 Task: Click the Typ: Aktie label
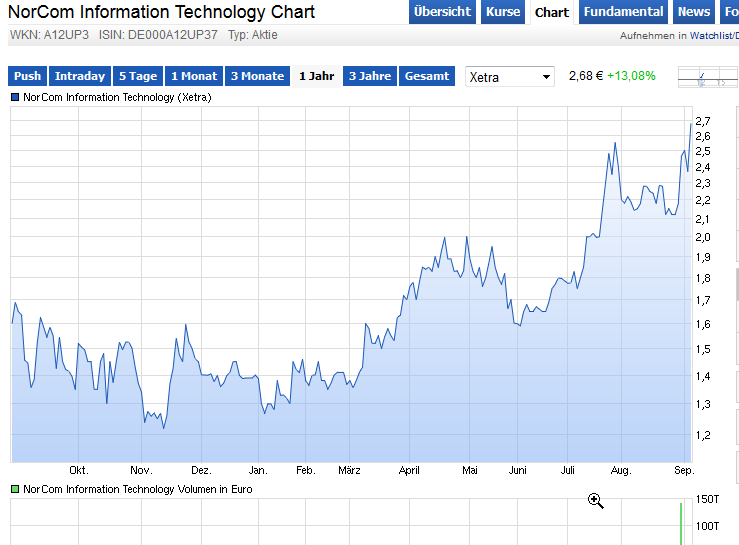coord(253,35)
